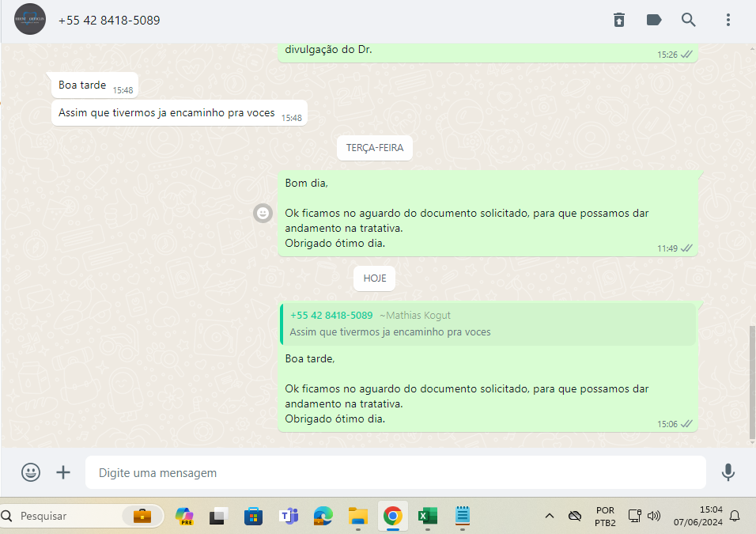Screen dimensions: 756x534
Task: Open Microsoft Excel from the taskbar
Action: 428,516
